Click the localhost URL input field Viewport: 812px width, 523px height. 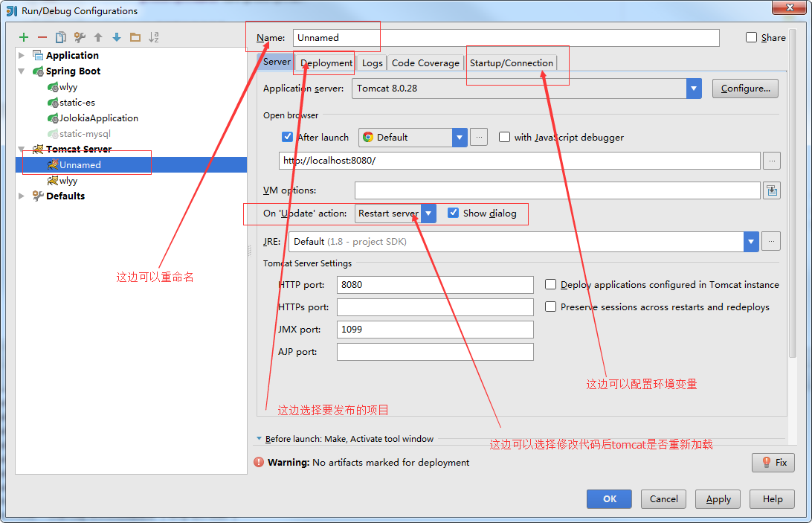tap(520, 161)
